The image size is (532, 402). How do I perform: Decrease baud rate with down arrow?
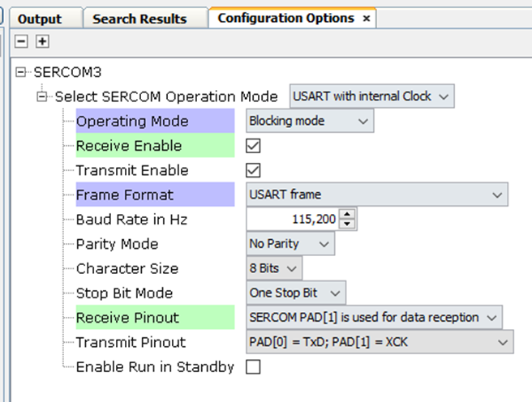point(348,224)
